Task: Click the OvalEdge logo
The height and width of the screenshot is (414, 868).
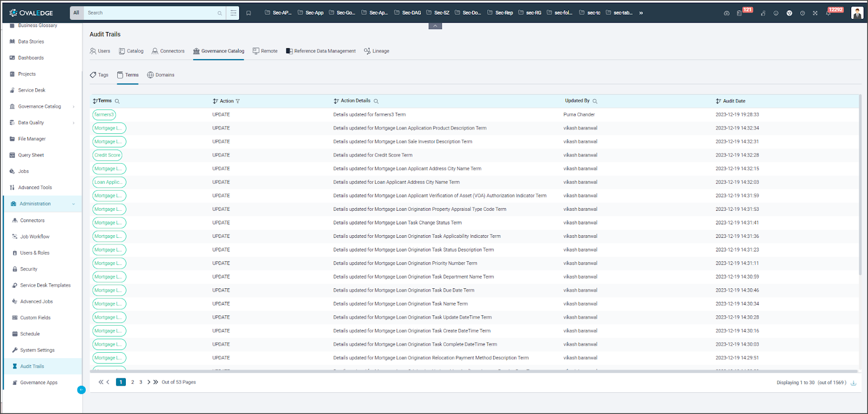Action: point(31,12)
